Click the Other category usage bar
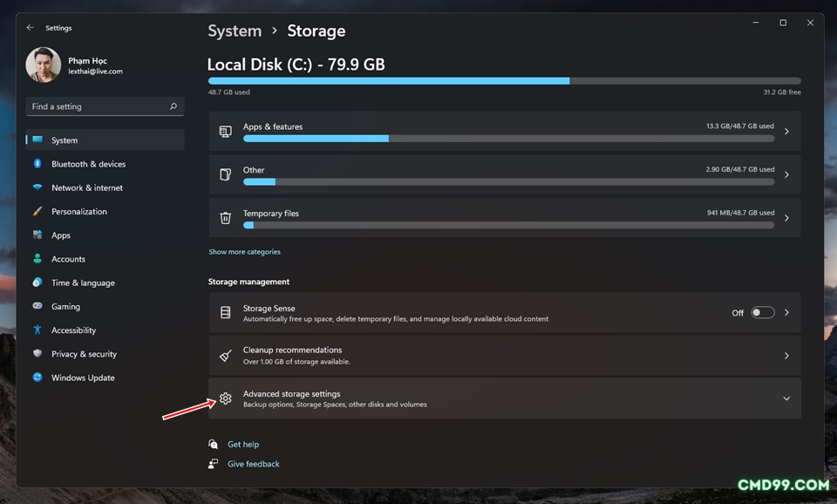The image size is (837, 504). tap(508, 182)
